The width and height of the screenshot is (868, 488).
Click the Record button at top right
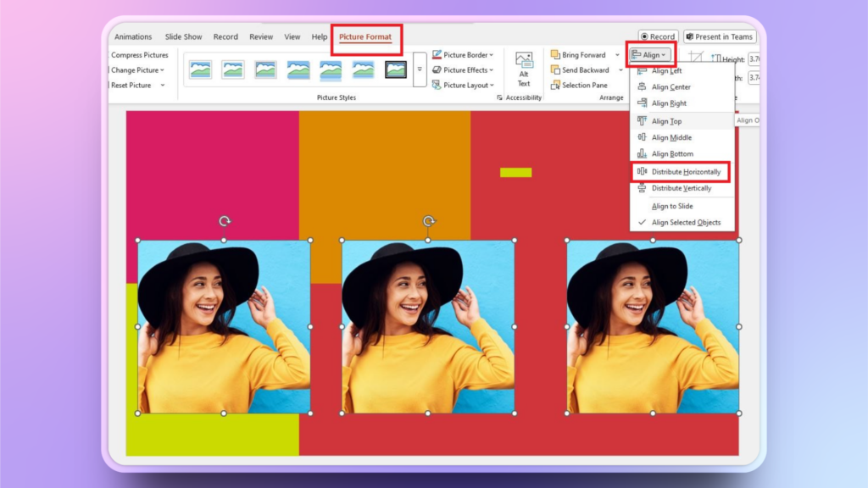pyautogui.click(x=658, y=36)
